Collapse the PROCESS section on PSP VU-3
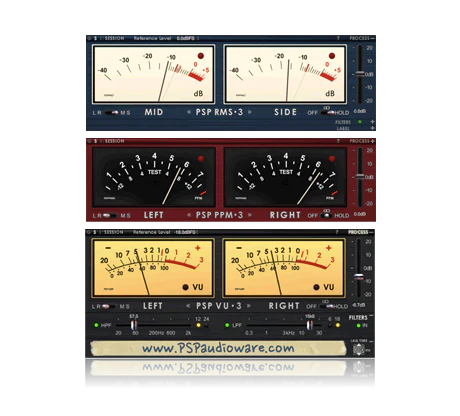Viewport: 460px width, 416px height. [371, 232]
